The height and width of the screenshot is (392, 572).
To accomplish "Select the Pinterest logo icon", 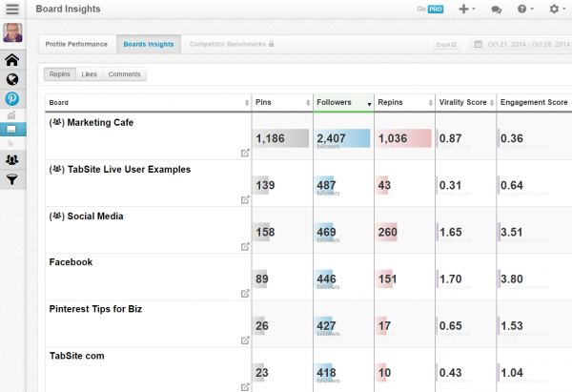I will [x=12, y=97].
